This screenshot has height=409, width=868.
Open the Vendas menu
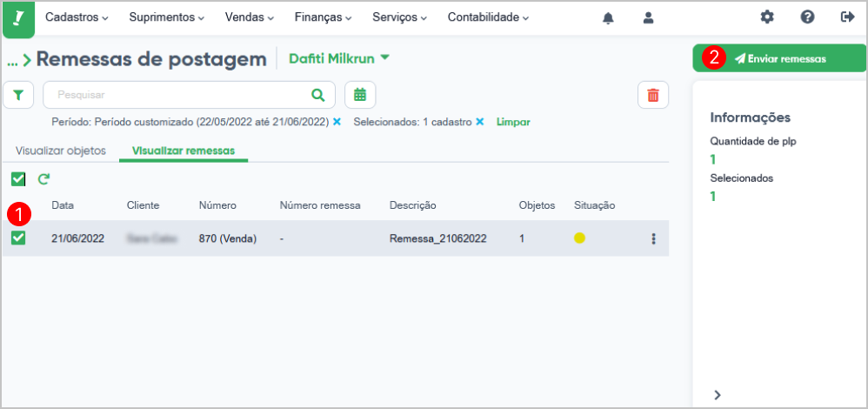pyautogui.click(x=249, y=17)
